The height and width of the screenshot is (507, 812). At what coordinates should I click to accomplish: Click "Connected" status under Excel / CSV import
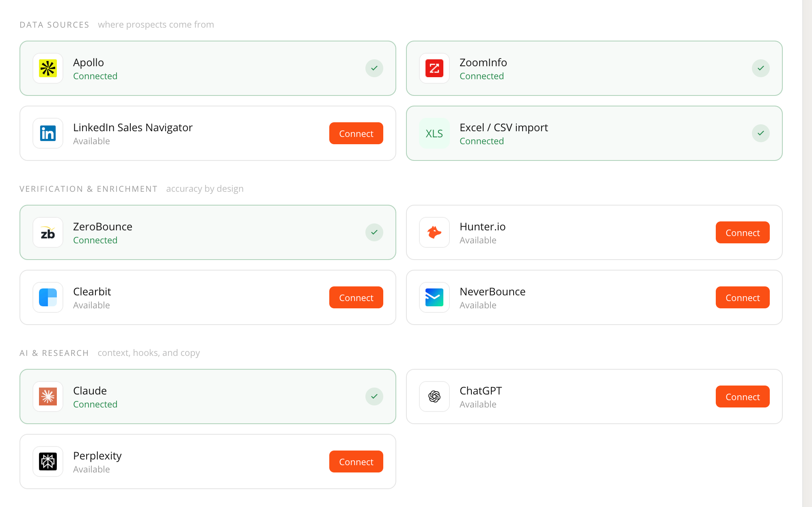click(x=482, y=141)
